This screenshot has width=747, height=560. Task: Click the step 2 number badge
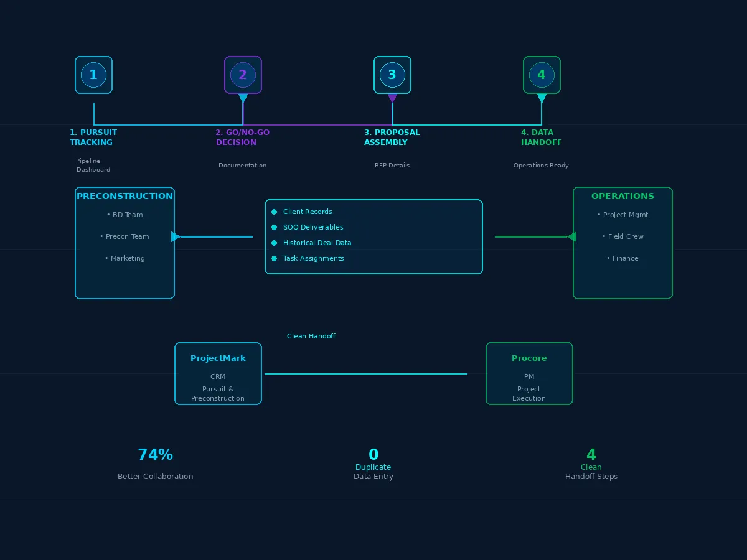(x=243, y=75)
